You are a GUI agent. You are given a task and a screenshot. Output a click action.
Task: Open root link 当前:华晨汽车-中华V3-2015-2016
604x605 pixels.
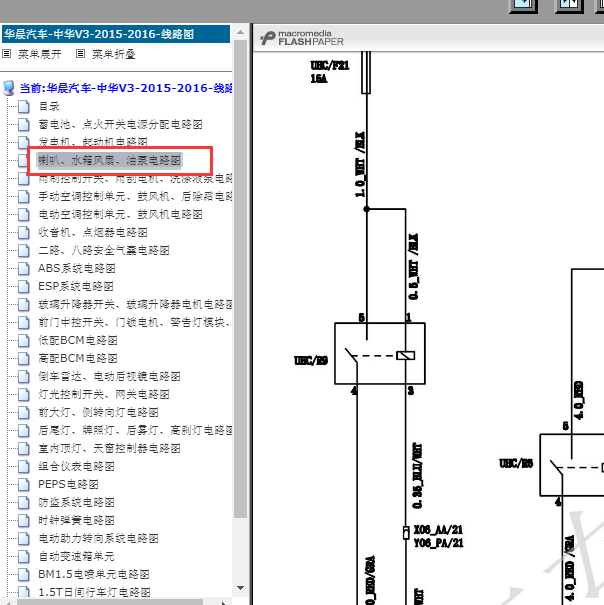(126, 88)
